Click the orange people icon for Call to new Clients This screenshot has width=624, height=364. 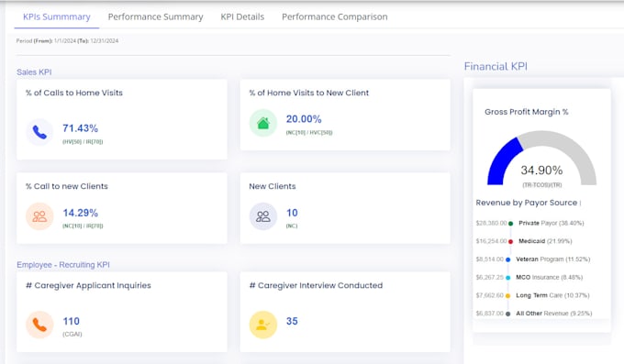coord(39,216)
